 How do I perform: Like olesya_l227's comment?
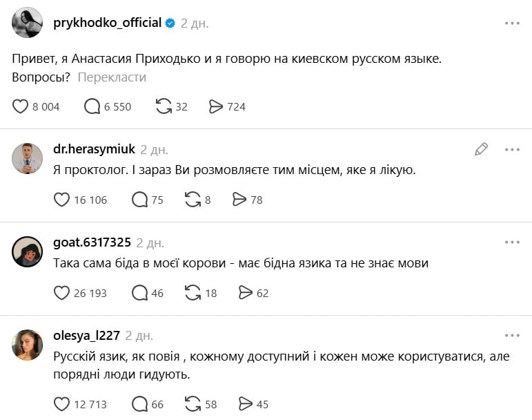(x=61, y=404)
